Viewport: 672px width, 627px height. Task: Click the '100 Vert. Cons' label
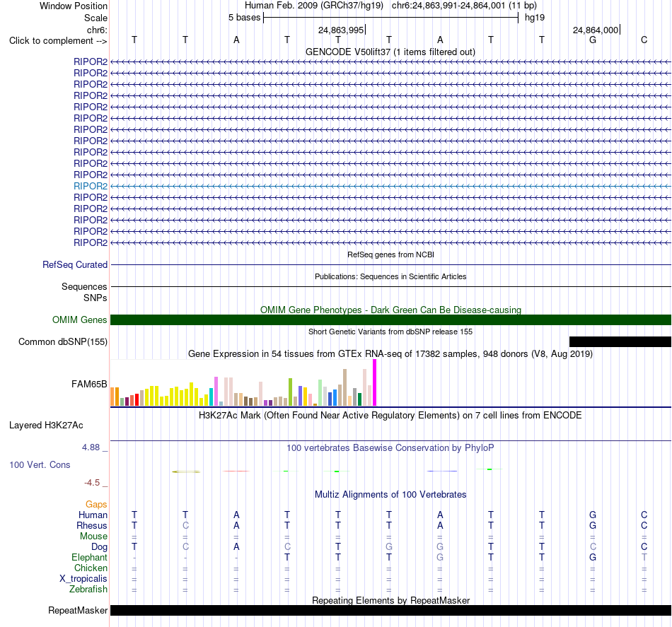click(40, 464)
